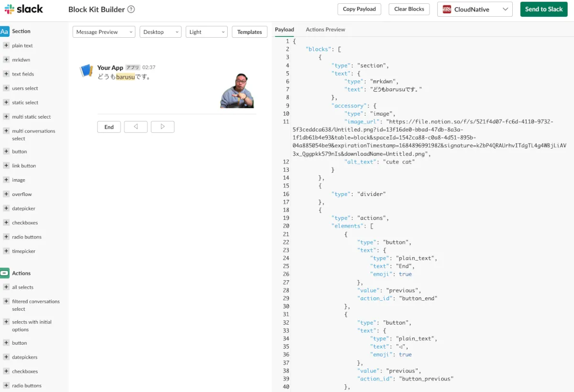
Task: Expand the Light theme dropdown
Action: point(207,32)
